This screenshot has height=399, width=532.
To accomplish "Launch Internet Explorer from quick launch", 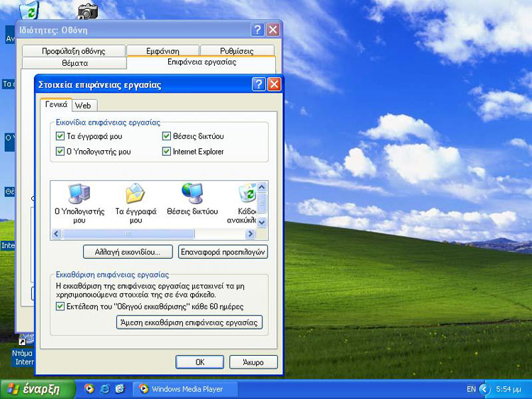I will (x=104, y=388).
